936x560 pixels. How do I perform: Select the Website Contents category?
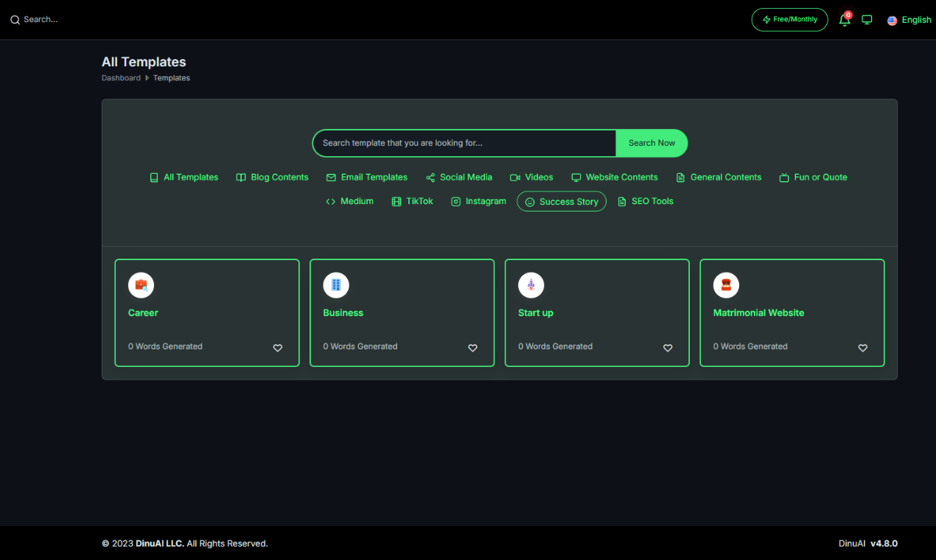pos(615,178)
